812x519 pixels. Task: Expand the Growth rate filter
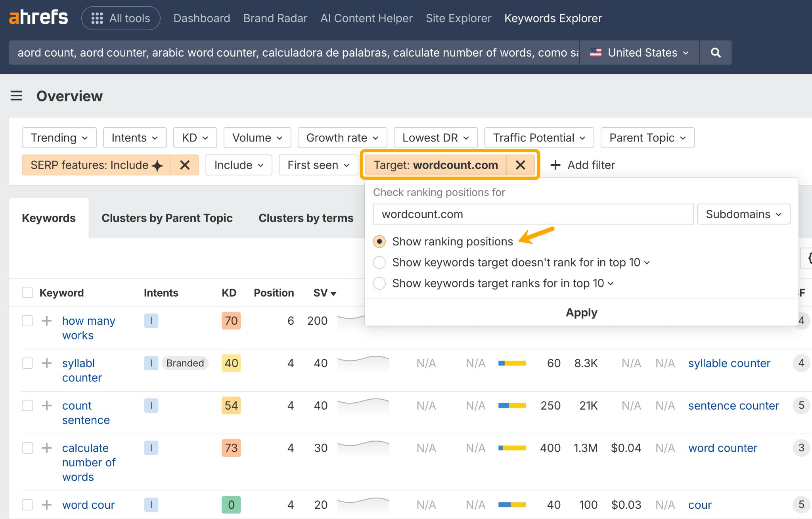(342, 138)
